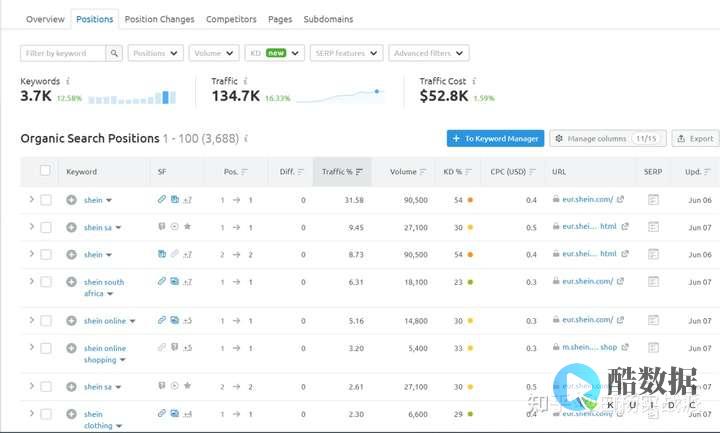Image resolution: width=720 pixels, height=433 pixels.
Task: Open m.shein...shop URL link
Action: click(590, 347)
